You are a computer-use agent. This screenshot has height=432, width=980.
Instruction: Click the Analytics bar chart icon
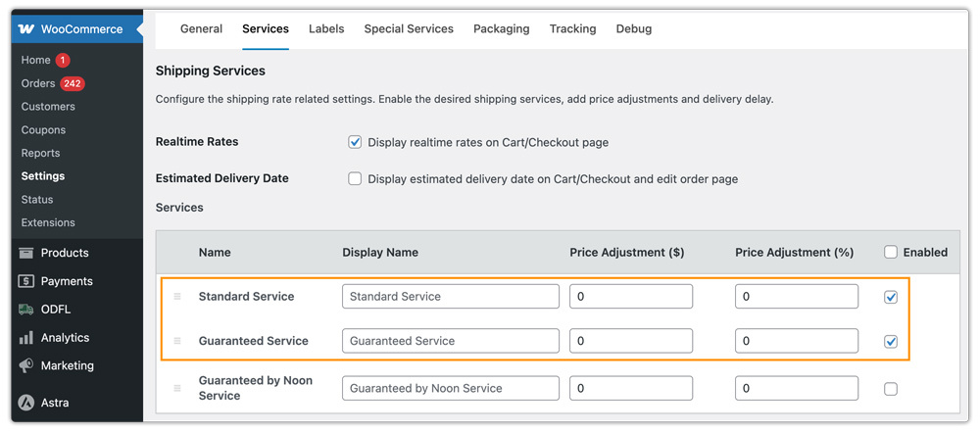25,338
